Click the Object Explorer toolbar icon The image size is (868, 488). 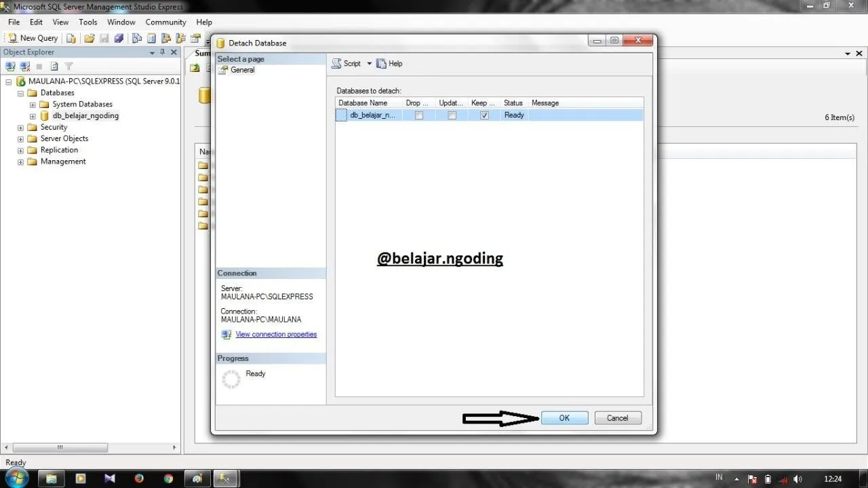(167, 38)
